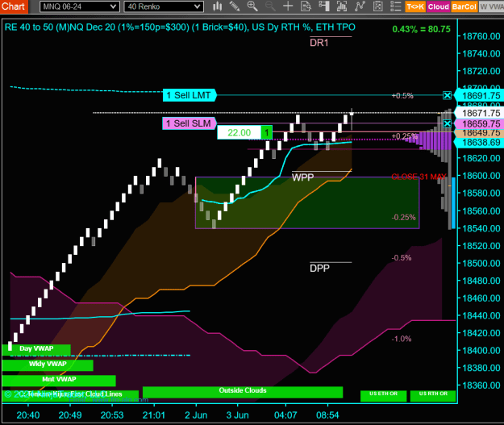
Task: Click the 20:40 time axis label
Action: pos(28,415)
